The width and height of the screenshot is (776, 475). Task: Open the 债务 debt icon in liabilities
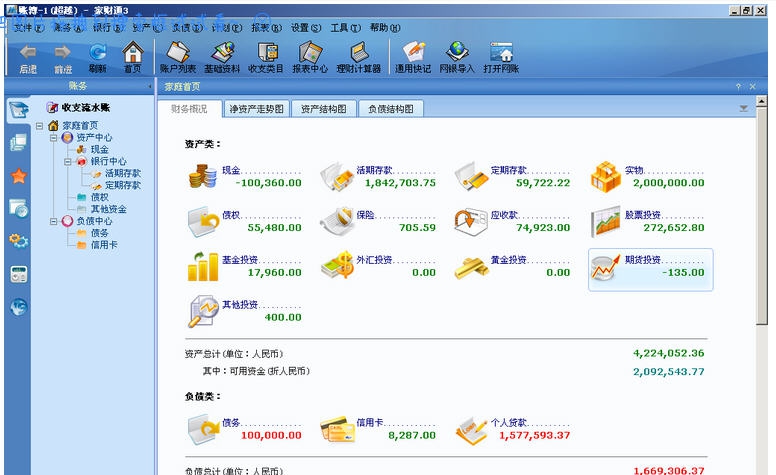coord(202,429)
